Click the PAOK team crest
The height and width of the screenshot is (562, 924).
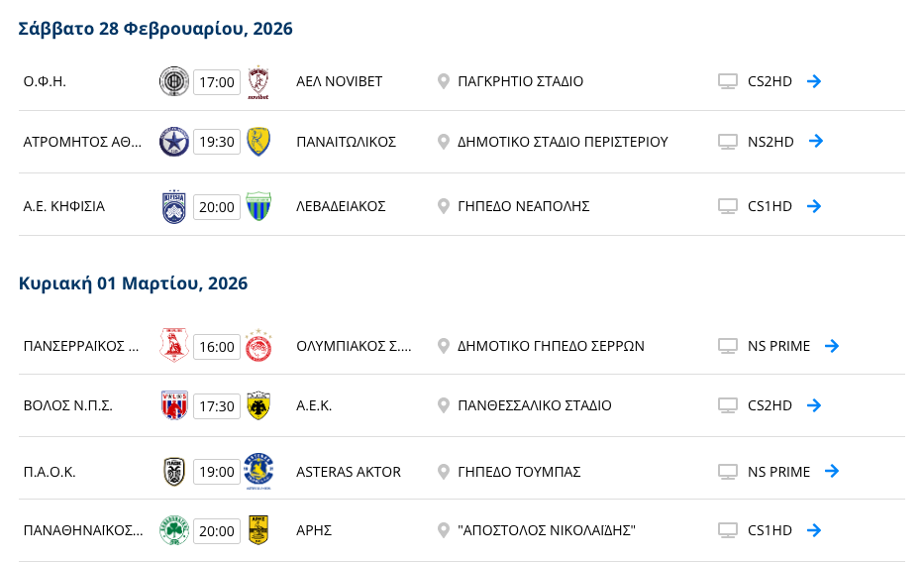point(174,471)
